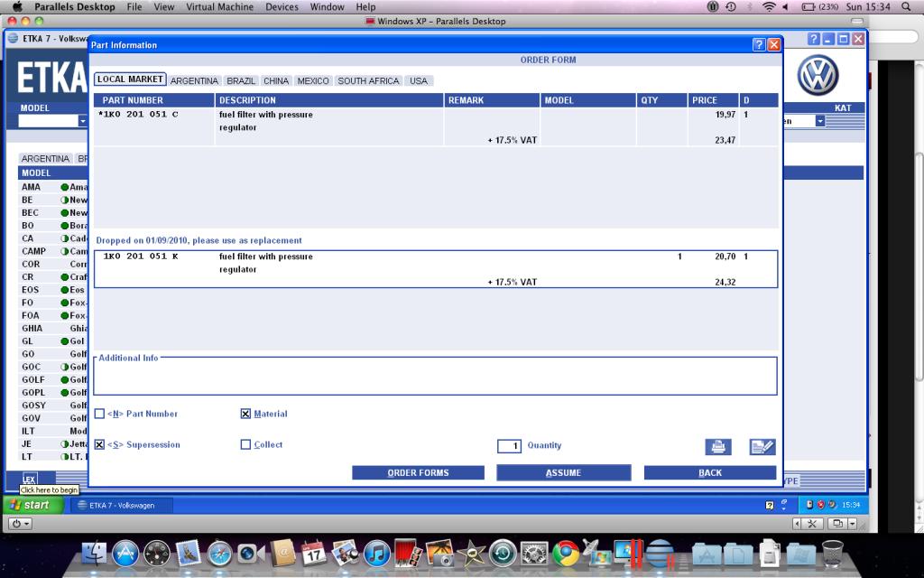Viewport: 924px width, 578px height.
Task: Open the Parallels Desktop application menu
Action: (75, 7)
